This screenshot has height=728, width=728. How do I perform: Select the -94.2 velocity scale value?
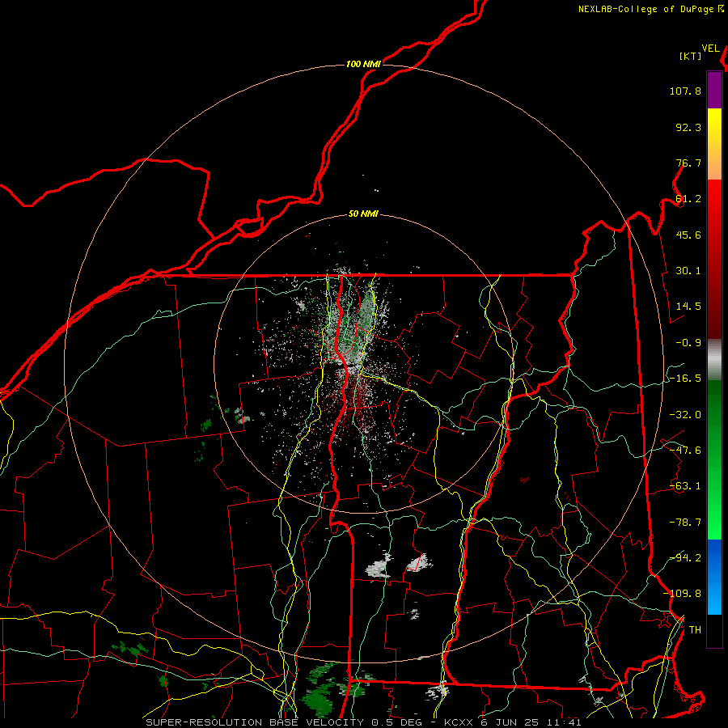685,558
